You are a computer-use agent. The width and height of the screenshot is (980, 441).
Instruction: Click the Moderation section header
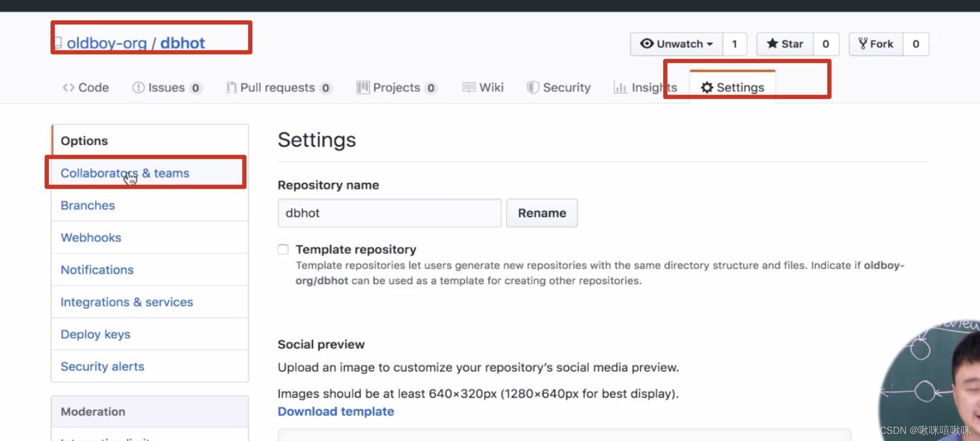point(150,412)
